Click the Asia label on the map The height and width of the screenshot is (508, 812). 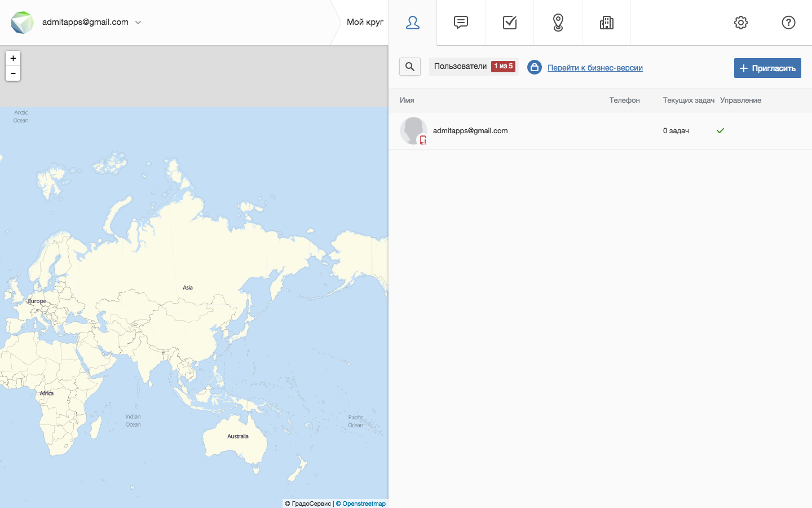(x=188, y=288)
